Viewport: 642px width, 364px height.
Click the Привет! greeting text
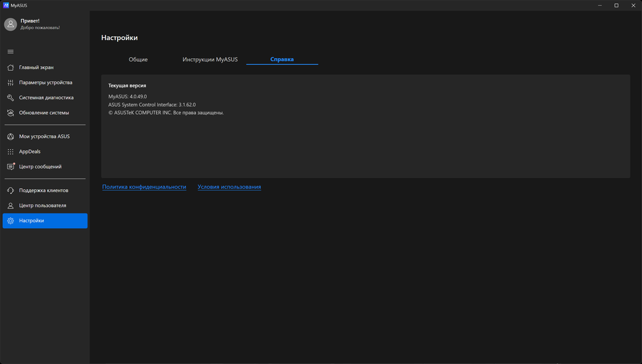coord(30,21)
